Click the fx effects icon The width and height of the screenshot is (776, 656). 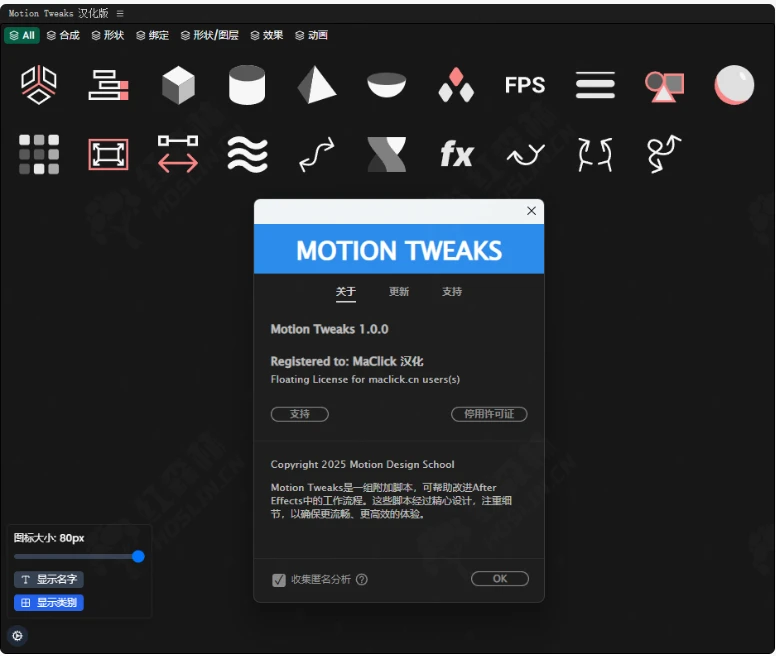click(x=456, y=154)
